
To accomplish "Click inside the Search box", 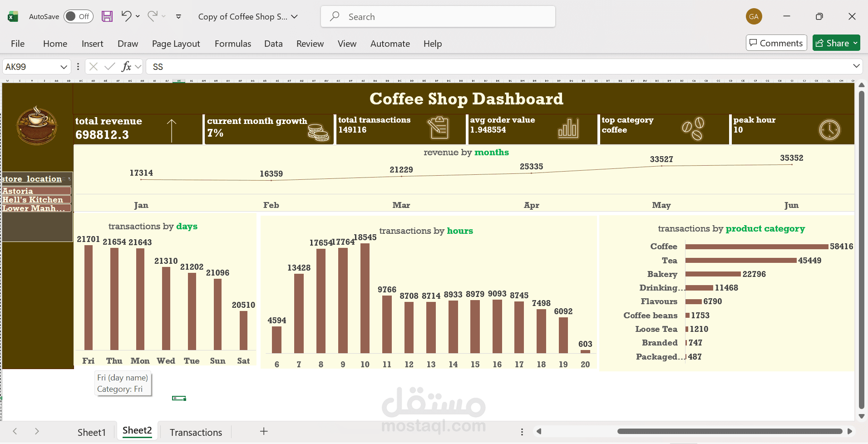I will (x=437, y=16).
